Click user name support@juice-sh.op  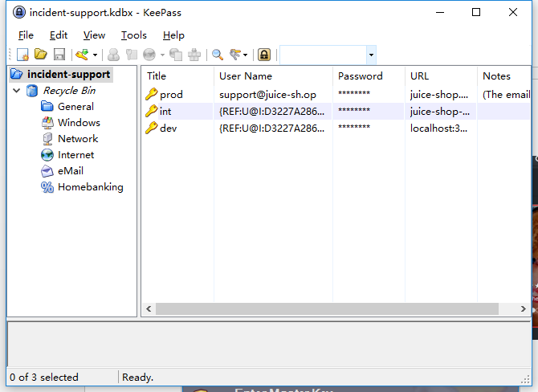pos(267,95)
